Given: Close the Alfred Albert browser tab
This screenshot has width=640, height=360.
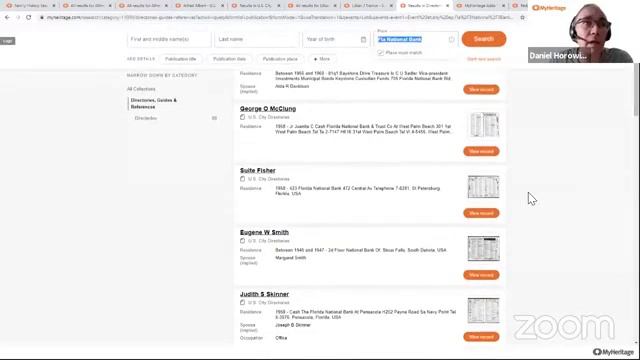Looking at the screenshot, I should [222, 6].
